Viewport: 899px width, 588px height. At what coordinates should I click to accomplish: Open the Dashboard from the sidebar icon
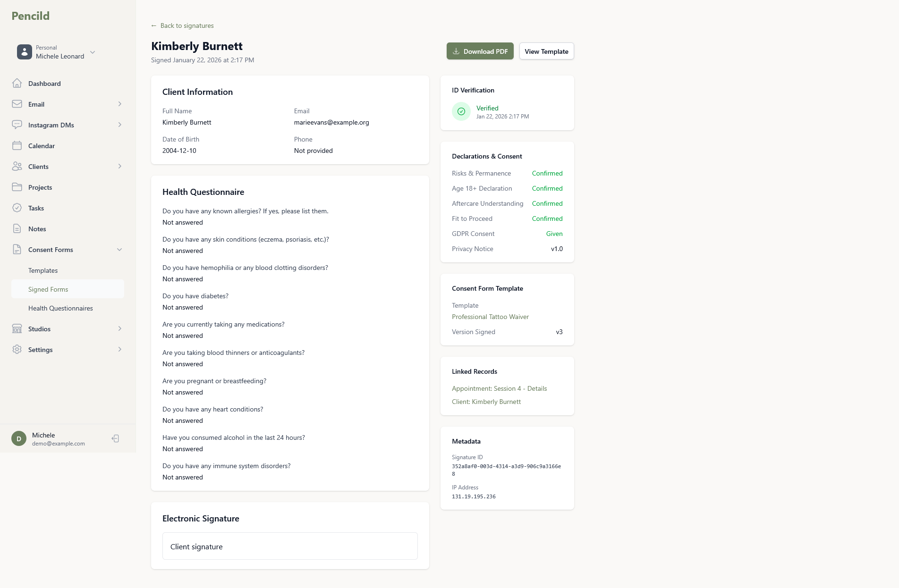coord(17,83)
